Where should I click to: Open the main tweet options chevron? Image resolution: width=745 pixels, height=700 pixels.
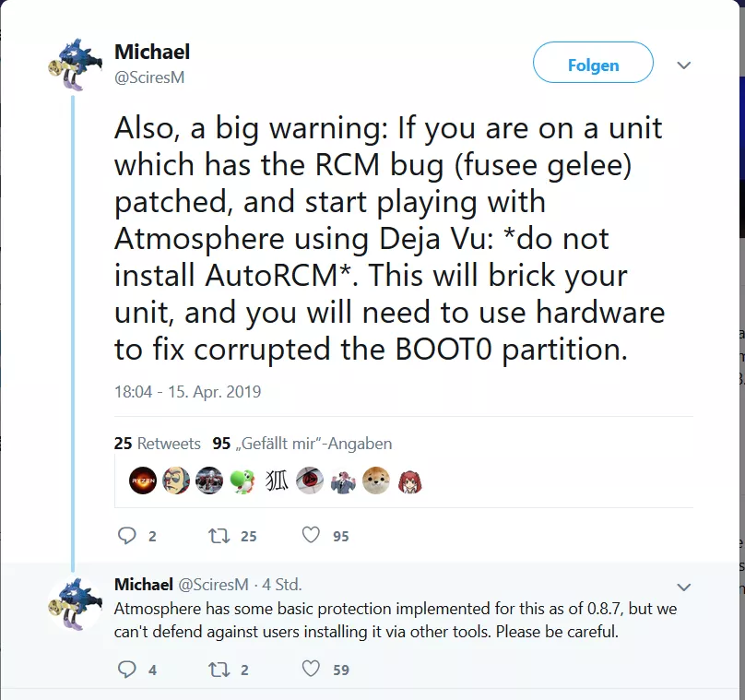coord(683,65)
